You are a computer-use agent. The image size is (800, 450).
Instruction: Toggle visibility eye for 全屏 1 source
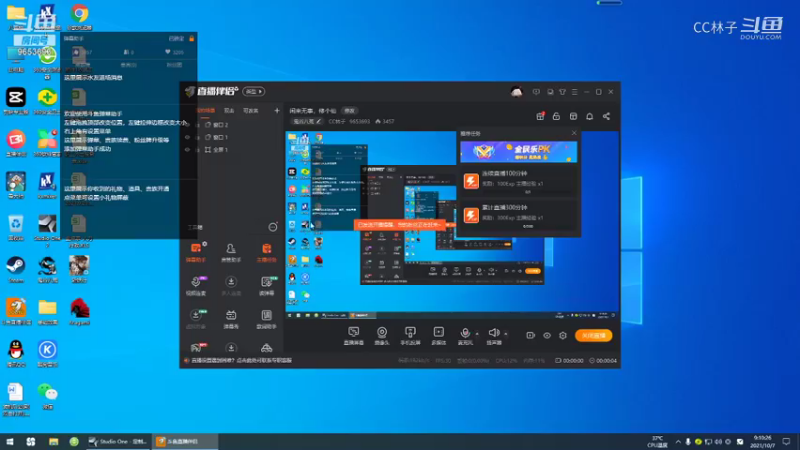pos(187,150)
